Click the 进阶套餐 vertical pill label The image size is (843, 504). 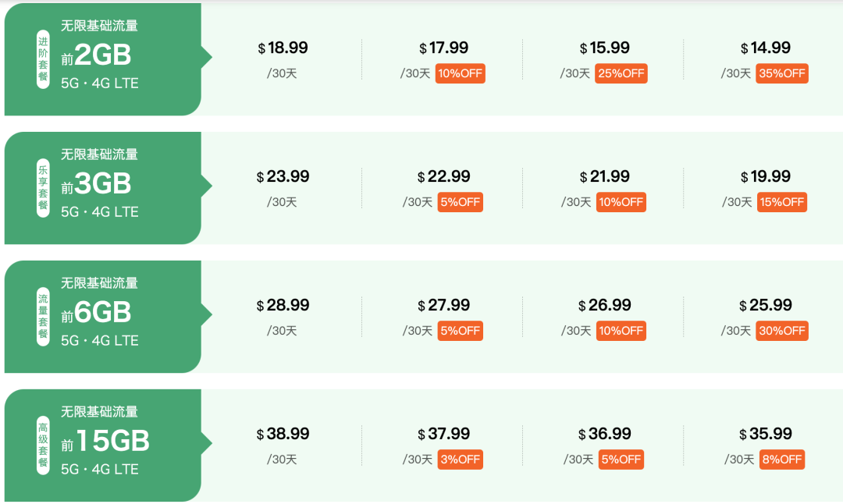point(43,59)
